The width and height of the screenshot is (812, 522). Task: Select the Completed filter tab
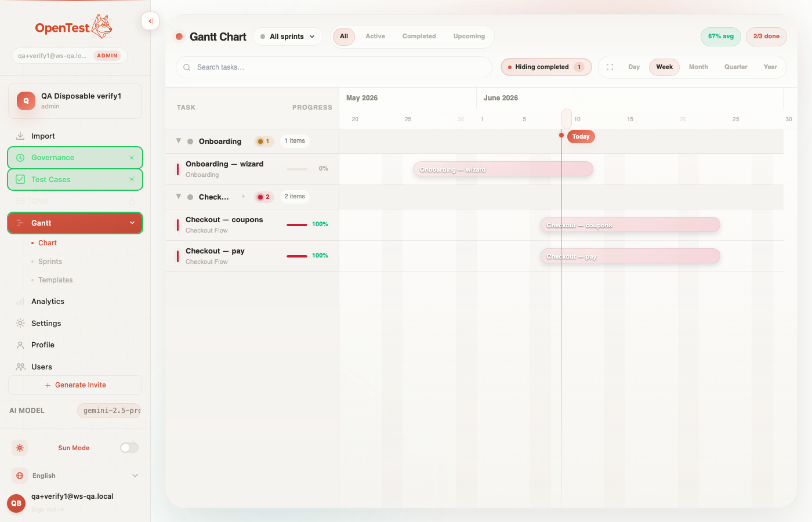tap(419, 37)
